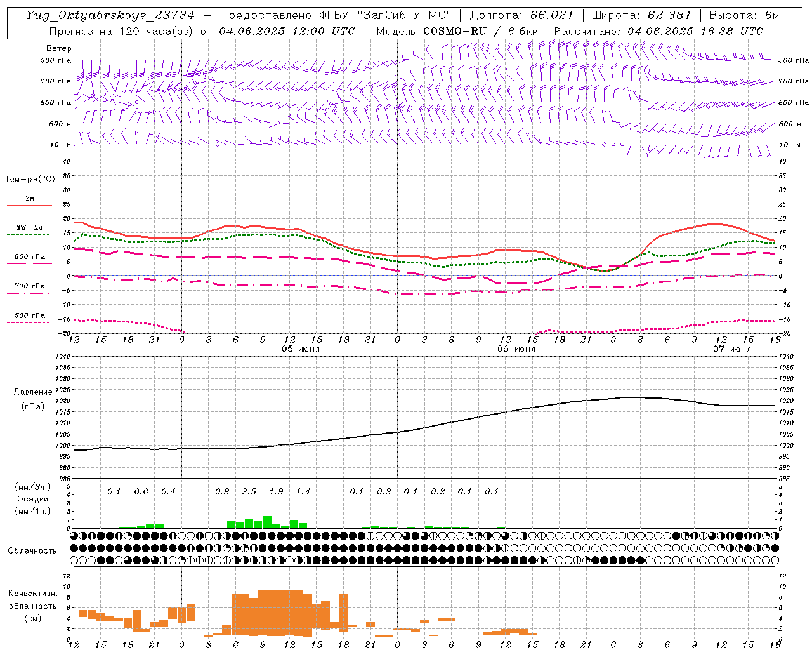The width and height of the screenshot is (812, 650).
Task: Click the 0.6 precipitation total value
Action: coord(141,491)
